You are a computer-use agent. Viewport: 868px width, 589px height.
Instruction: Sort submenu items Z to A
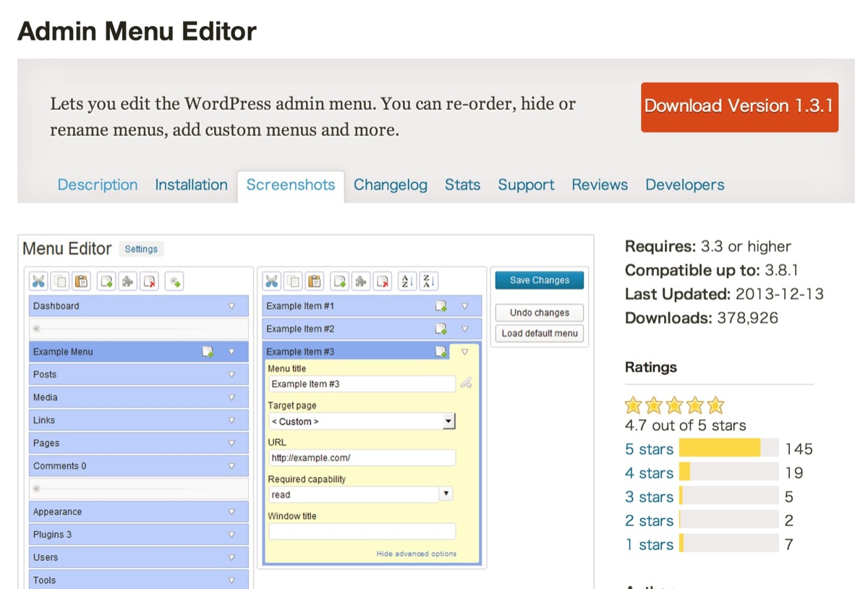point(429,281)
